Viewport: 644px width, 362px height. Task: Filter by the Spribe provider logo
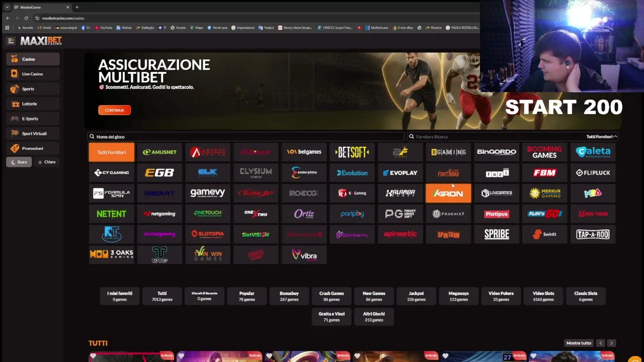coord(497,234)
